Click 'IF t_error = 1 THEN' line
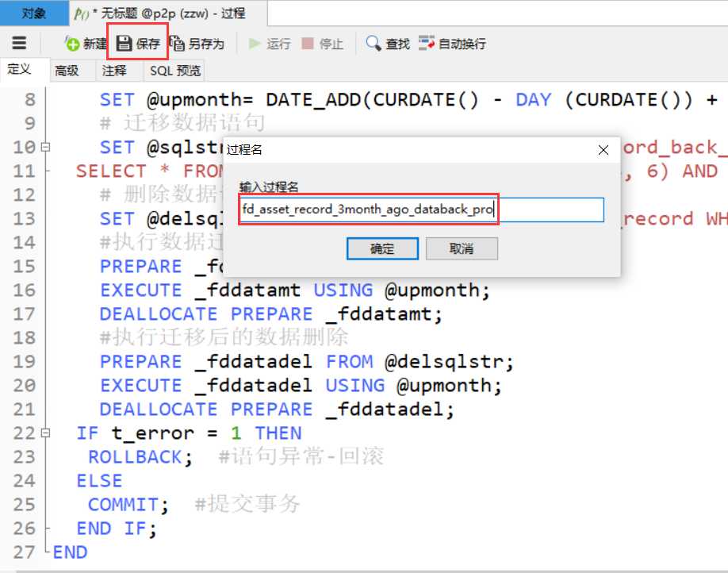This screenshot has width=728, height=573. point(189,433)
